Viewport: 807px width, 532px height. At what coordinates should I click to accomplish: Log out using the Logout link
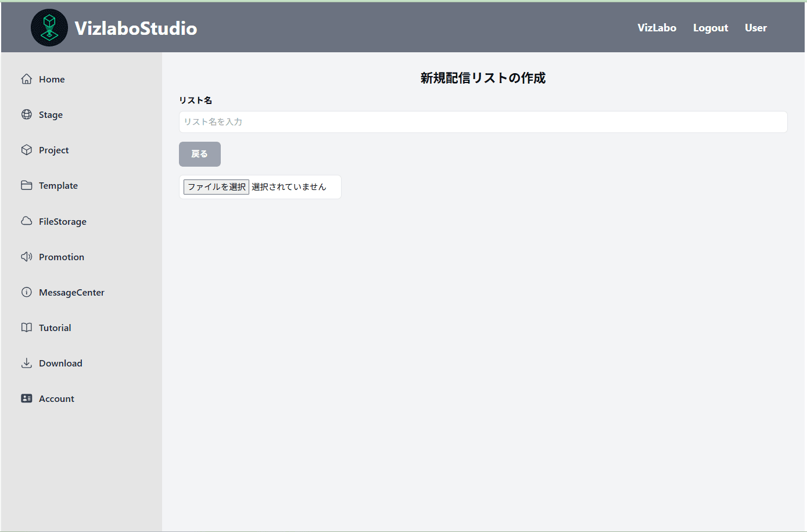pyautogui.click(x=710, y=28)
